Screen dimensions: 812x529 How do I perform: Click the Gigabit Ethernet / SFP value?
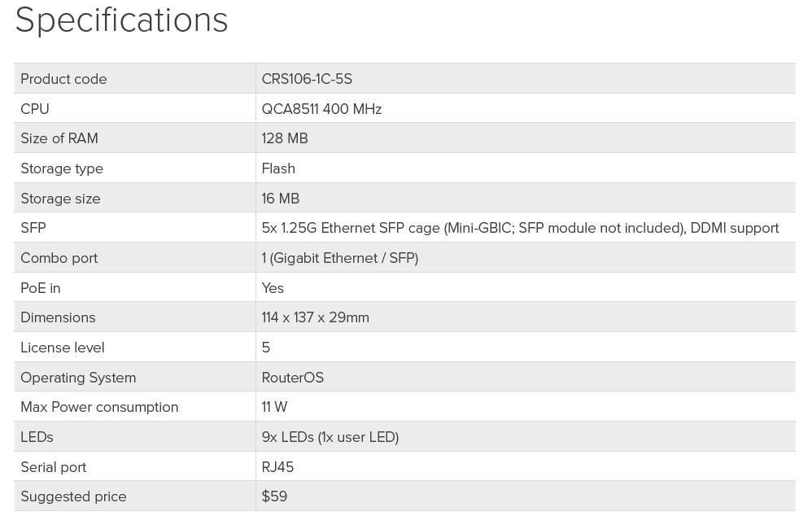[x=340, y=258]
